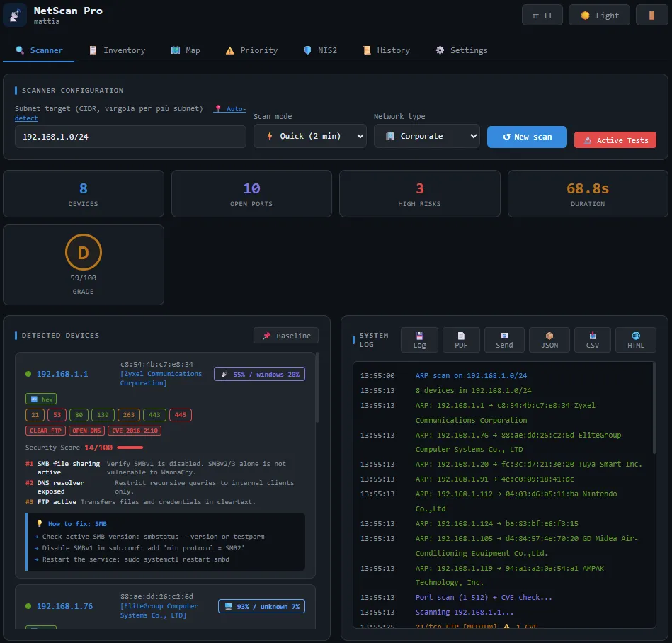The height and width of the screenshot is (643, 672).
Task: Switch to the Map tab
Action: [x=186, y=50]
